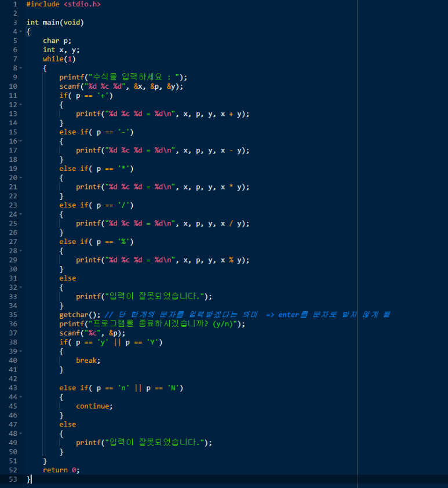Image resolution: width=448 pixels, height=488 pixels.
Task: Click the printf line ending with 'x % y);'
Action: (x=163, y=260)
